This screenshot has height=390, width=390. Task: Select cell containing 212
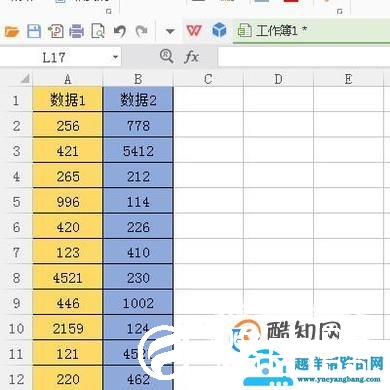click(138, 176)
